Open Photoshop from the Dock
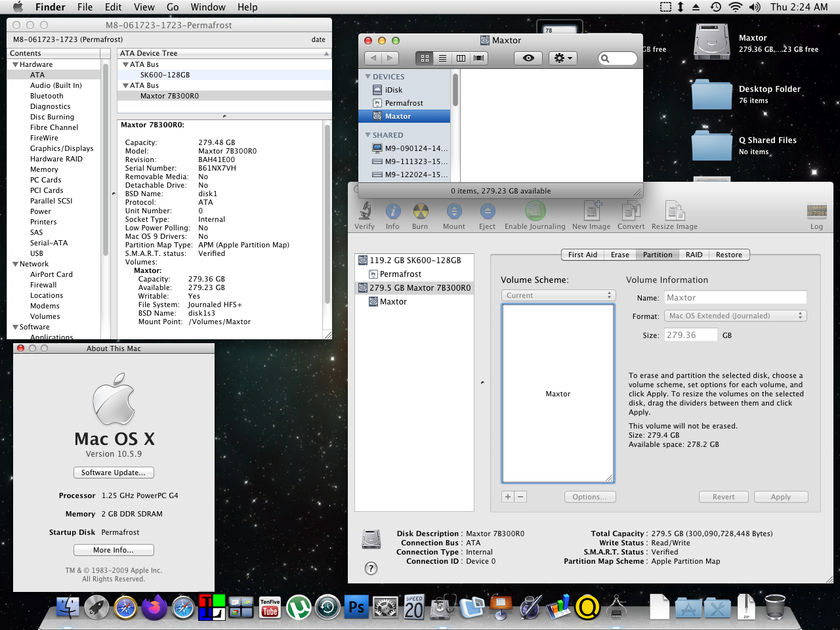This screenshot has width=840, height=630. pos(356,607)
